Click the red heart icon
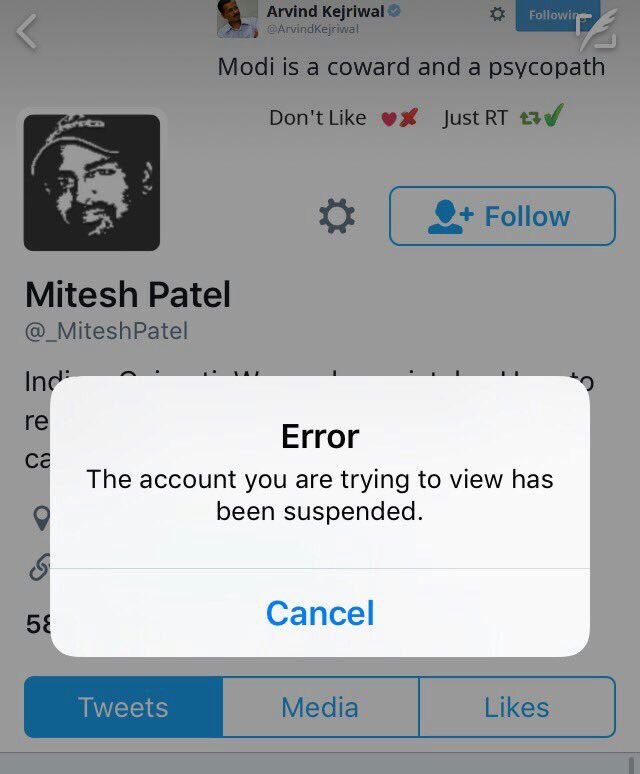 click(x=389, y=118)
